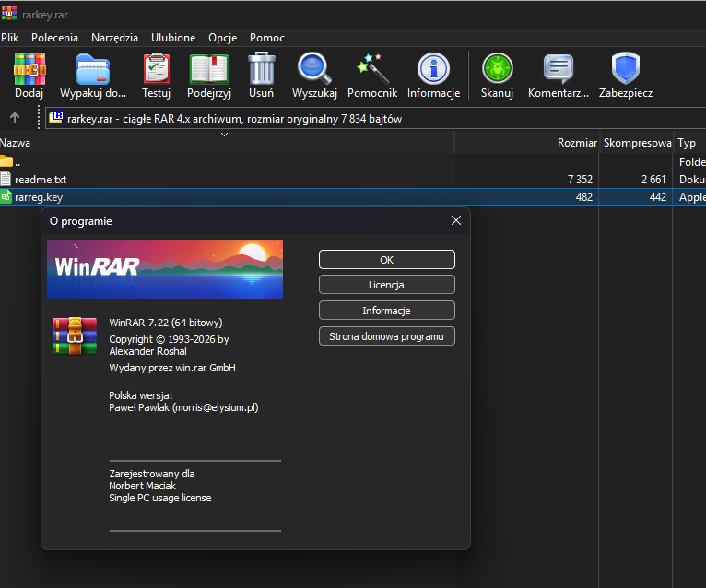706x588 pixels.
Task: Close the O programie dialog
Action: click(x=456, y=220)
